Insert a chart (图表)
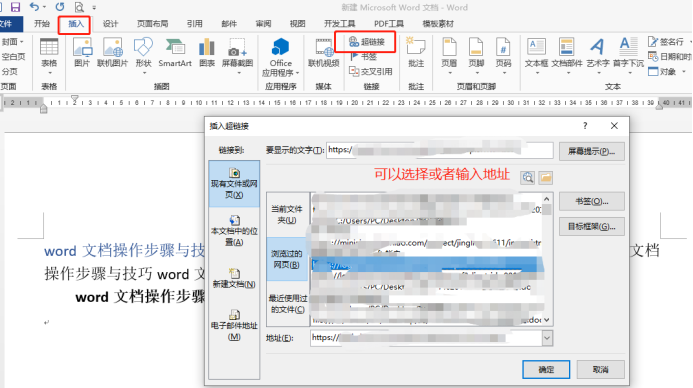Viewport: 693px width, 388px height. [207, 53]
